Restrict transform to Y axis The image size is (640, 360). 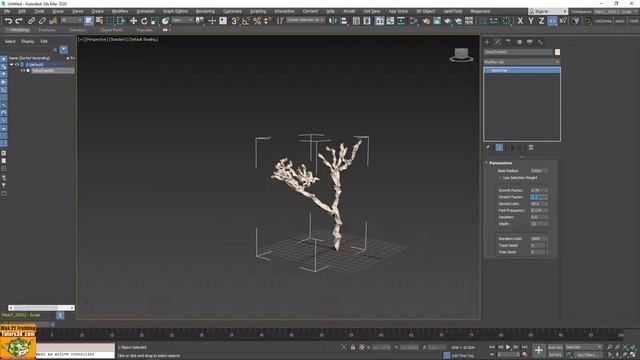531,21
